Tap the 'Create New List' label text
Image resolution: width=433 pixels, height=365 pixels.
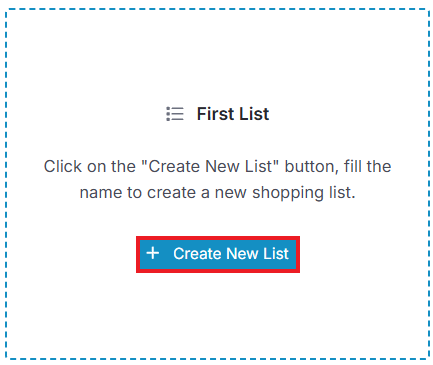click(231, 254)
